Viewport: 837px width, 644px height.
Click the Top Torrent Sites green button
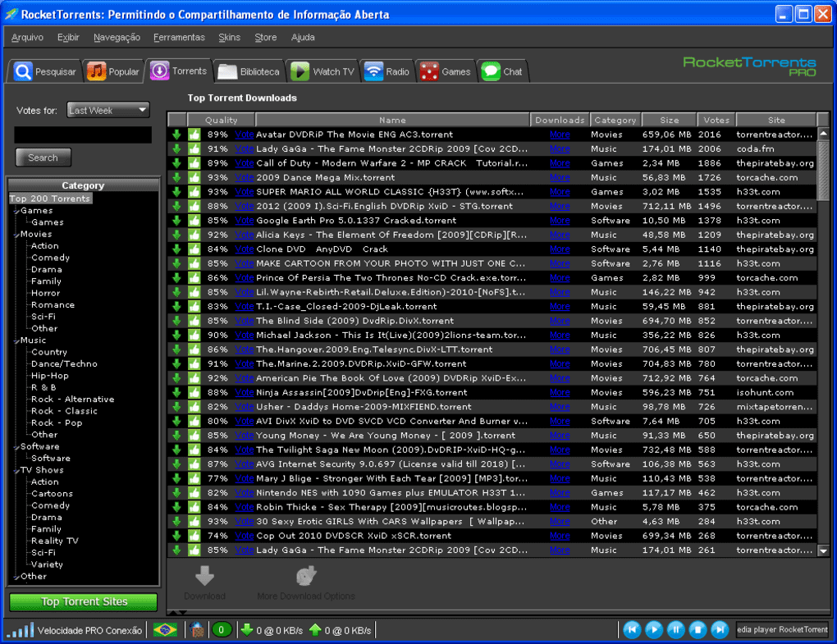coord(84,602)
